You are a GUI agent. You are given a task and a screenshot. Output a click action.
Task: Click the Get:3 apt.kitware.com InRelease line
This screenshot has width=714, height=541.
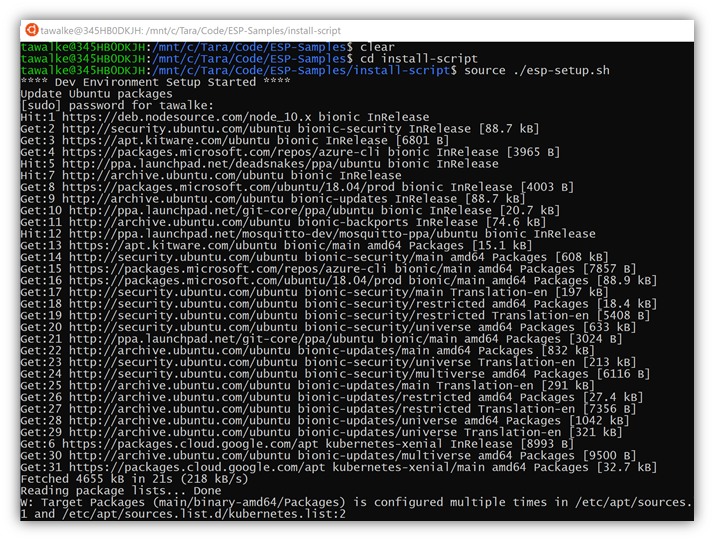[x=235, y=140]
